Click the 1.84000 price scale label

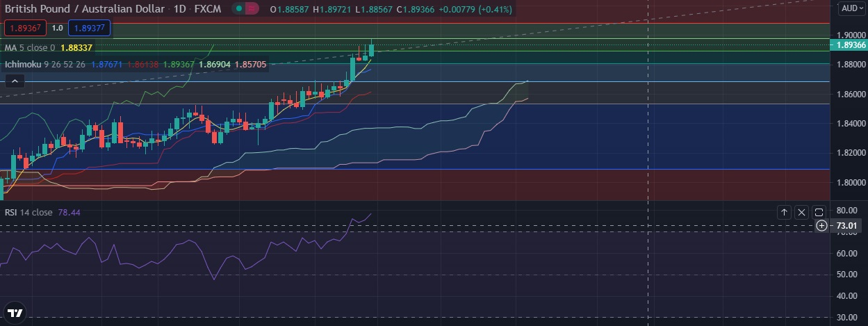point(851,124)
